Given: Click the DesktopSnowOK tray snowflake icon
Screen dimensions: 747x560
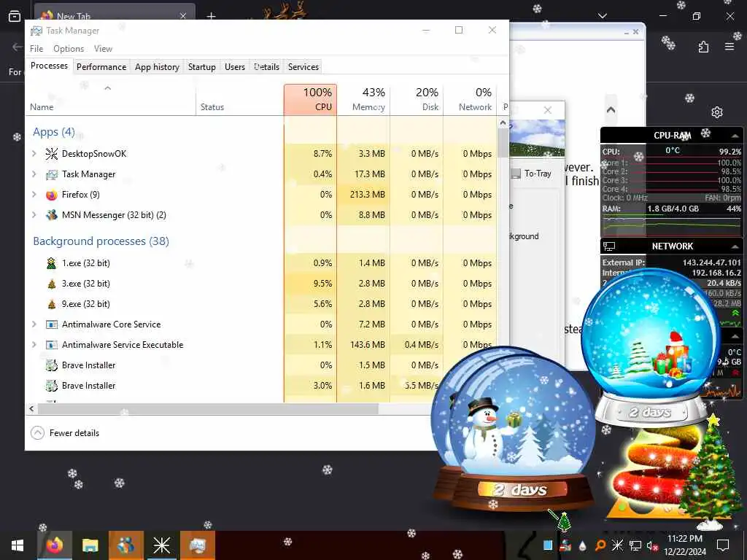Looking at the screenshot, I should tap(617, 545).
